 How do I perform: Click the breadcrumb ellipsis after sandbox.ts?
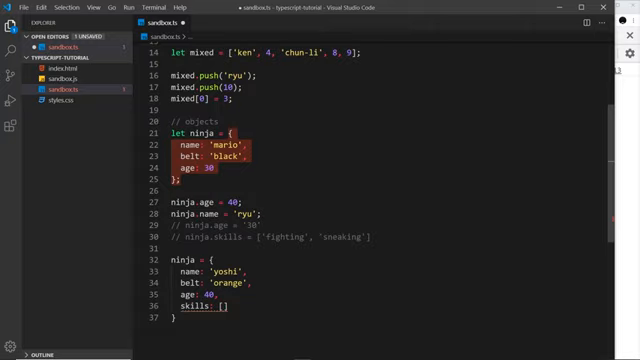190,37
